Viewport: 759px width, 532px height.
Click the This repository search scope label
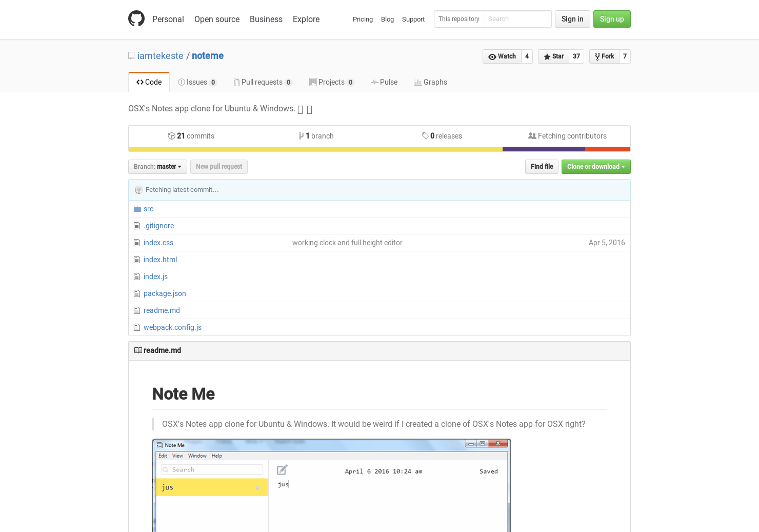(459, 19)
